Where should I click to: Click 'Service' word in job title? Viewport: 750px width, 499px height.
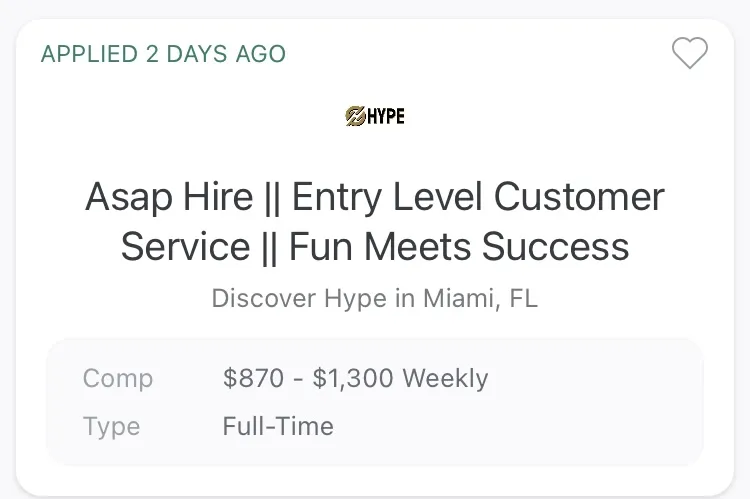[x=186, y=246]
